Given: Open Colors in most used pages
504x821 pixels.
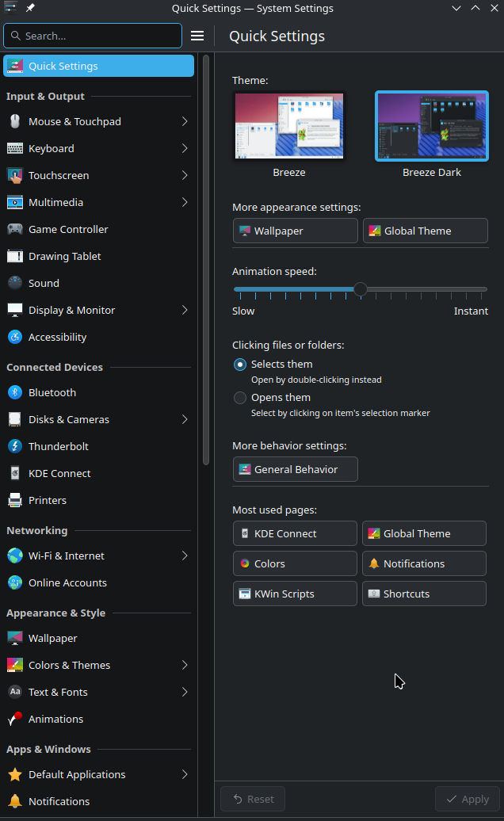Looking at the screenshot, I should (295, 564).
